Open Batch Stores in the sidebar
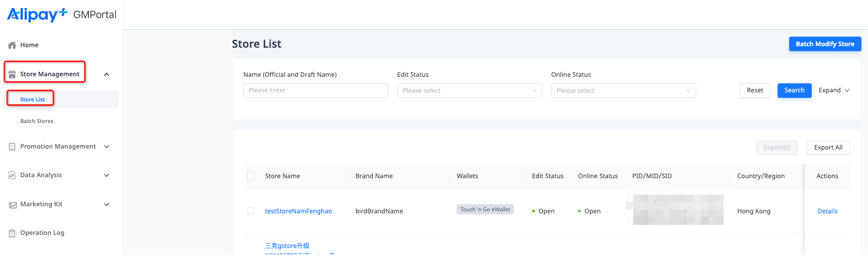 (x=37, y=121)
